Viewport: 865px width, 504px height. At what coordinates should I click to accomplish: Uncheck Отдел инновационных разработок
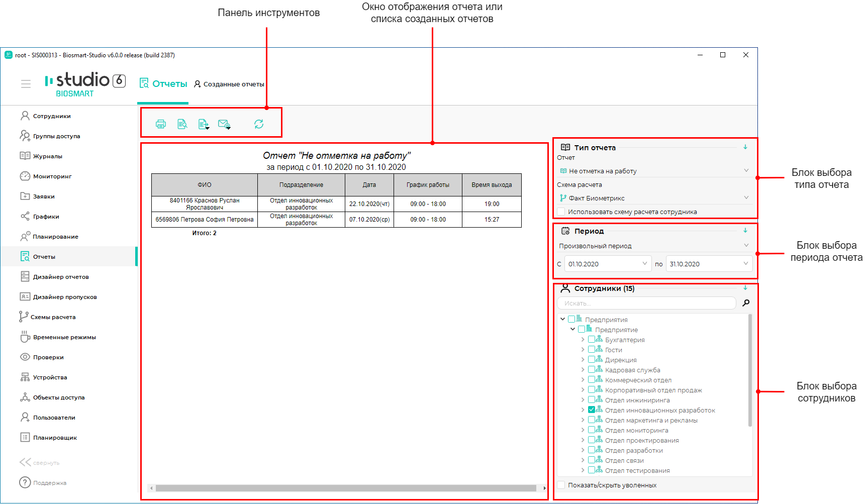pyautogui.click(x=592, y=410)
